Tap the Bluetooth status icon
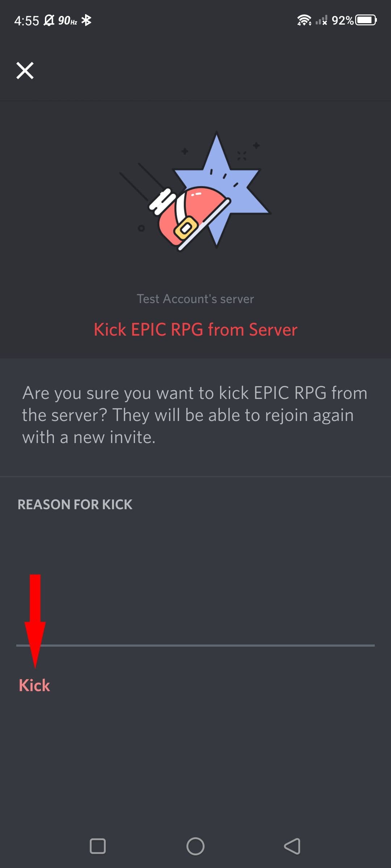Image resolution: width=391 pixels, height=868 pixels. pos(86,20)
